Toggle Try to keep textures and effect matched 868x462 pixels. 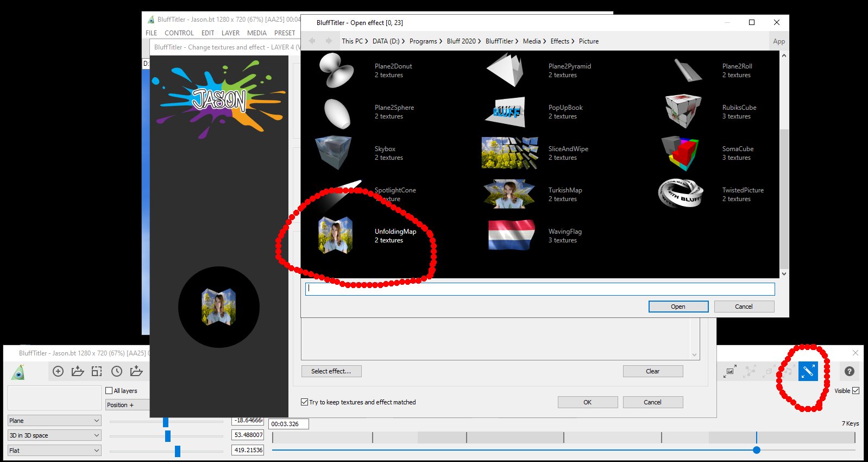[x=304, y=402]
